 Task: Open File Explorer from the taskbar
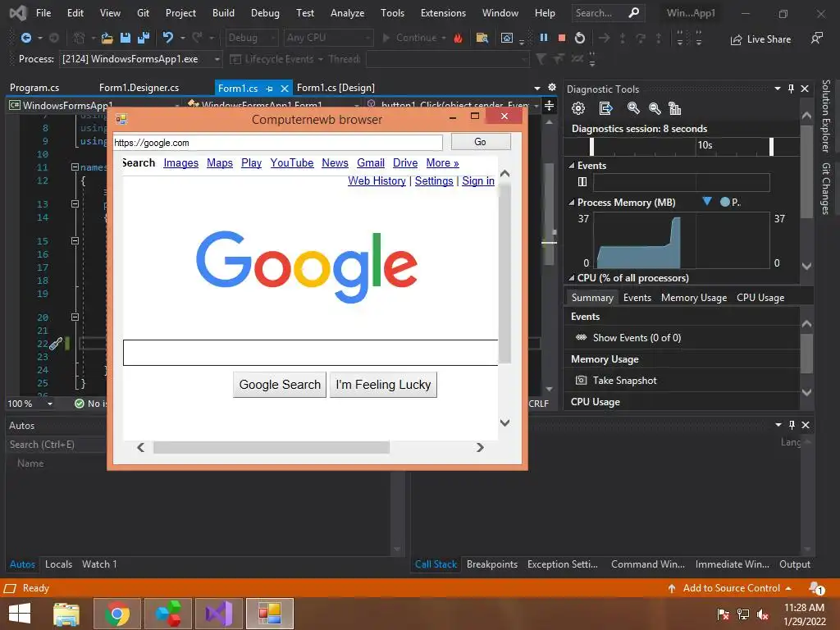pyautogui.click(x=66, y=614)
